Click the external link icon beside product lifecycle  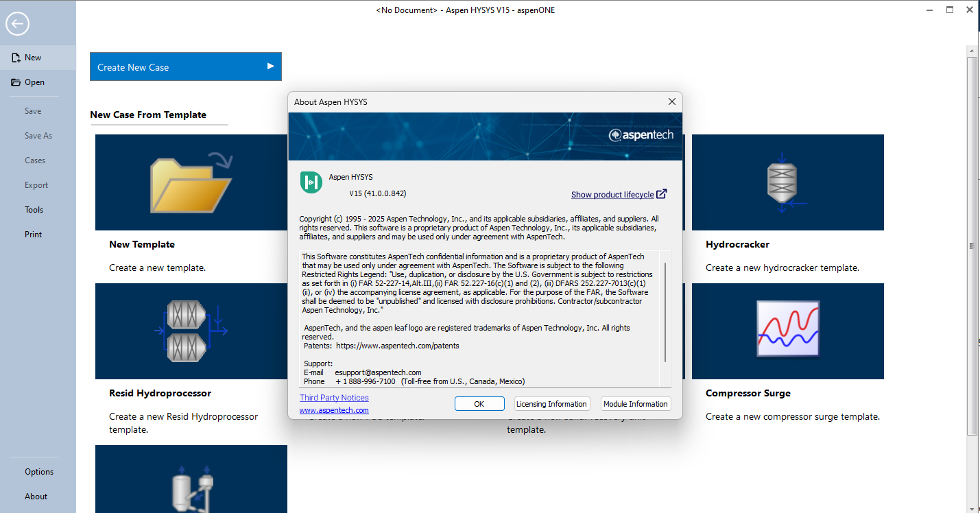coord(661,194)
